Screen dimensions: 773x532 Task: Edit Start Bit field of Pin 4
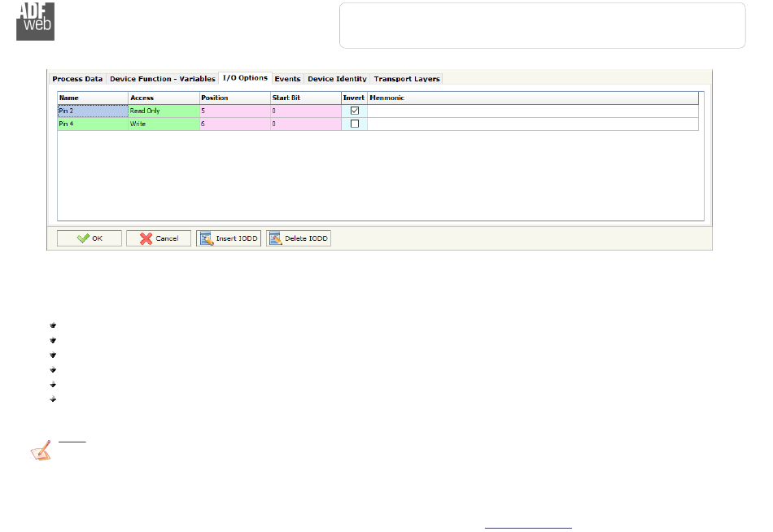(x=305, y=124)
